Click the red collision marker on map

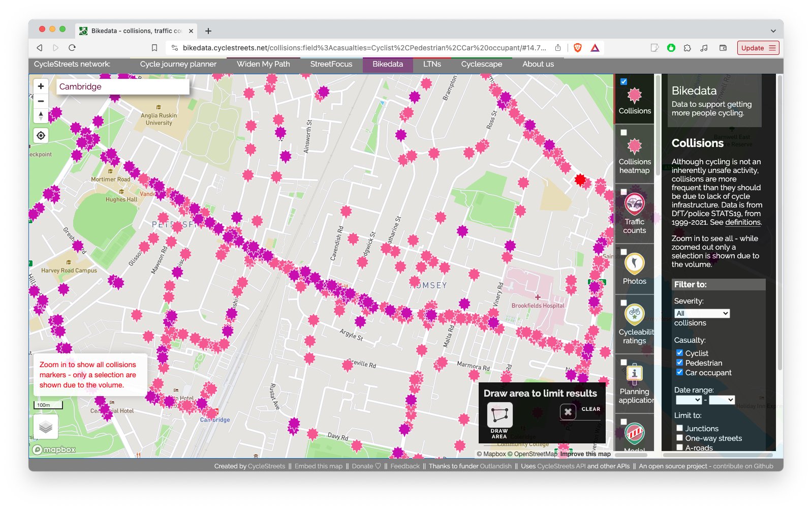tap(580, 179)
